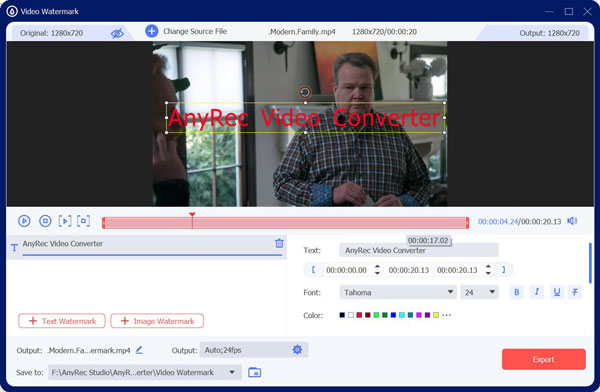Select the black color swatch
The width and height of the screenshot is (600, 392).
(342, 315)
